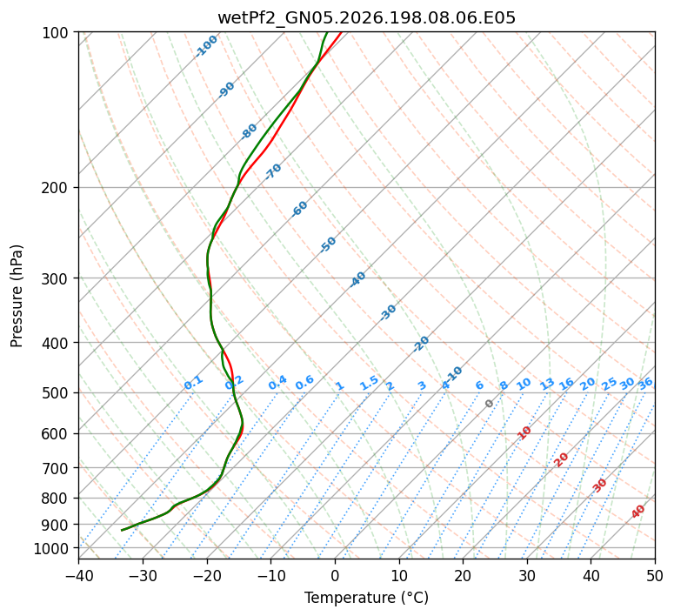This screenshot has height=616, width=674.
Task: Click the 50 temperature tick label
Action: click(655, 575)
